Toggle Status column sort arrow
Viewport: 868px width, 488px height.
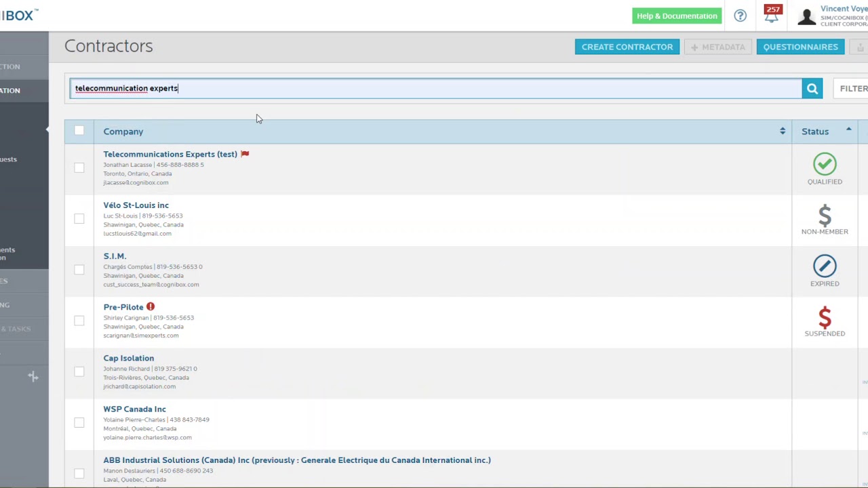[x=848, y=129]
